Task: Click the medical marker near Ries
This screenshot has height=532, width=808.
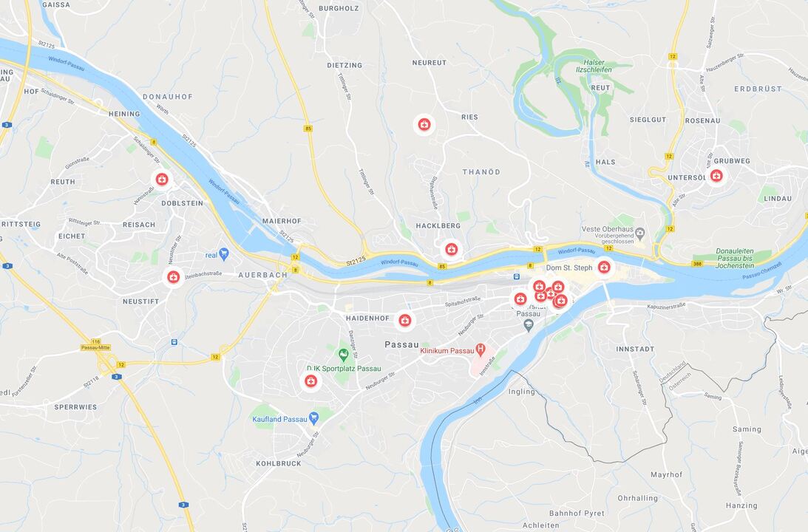Action: (x=424, y=125)
